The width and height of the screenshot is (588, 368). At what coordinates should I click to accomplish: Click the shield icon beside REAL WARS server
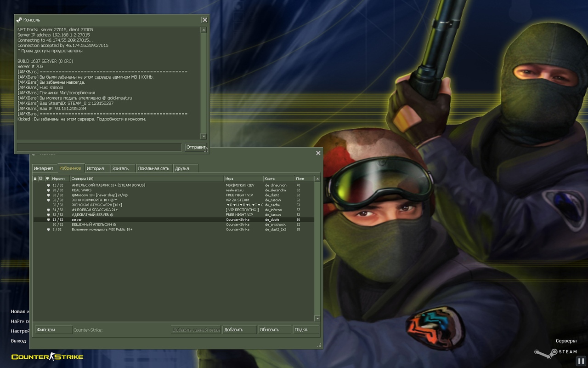(x=48, y=190)
